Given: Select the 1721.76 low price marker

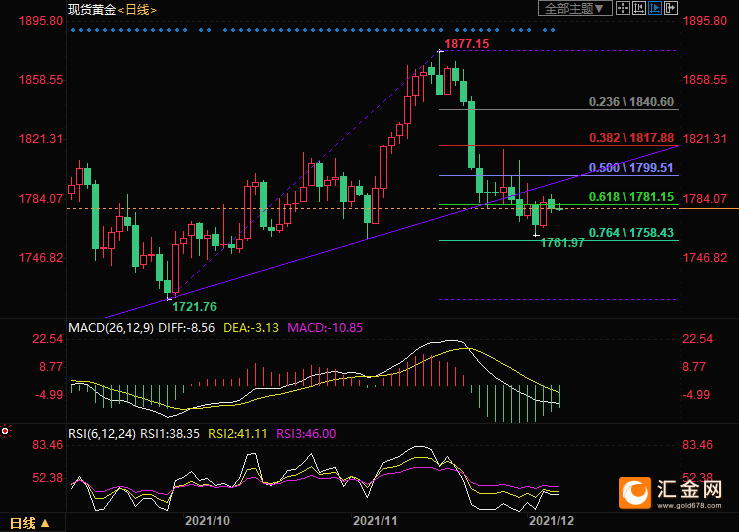Looking at the screenshot, I should (195, 307).
